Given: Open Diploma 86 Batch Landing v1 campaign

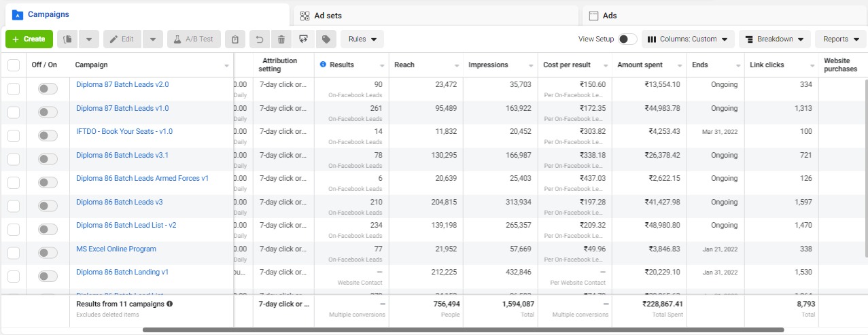Looking at the screenshot, I should [x=122, y=272].
